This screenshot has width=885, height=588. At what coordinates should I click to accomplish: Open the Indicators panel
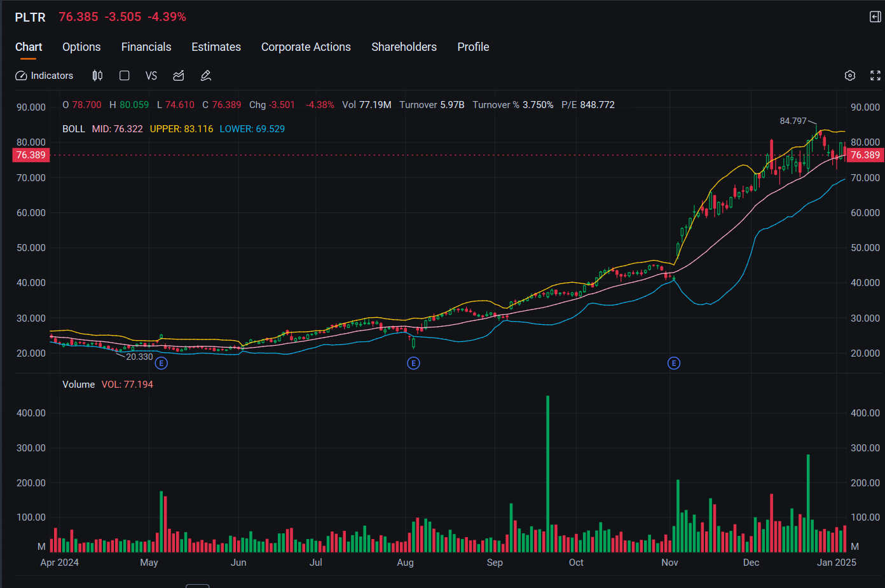coord(45,76)
